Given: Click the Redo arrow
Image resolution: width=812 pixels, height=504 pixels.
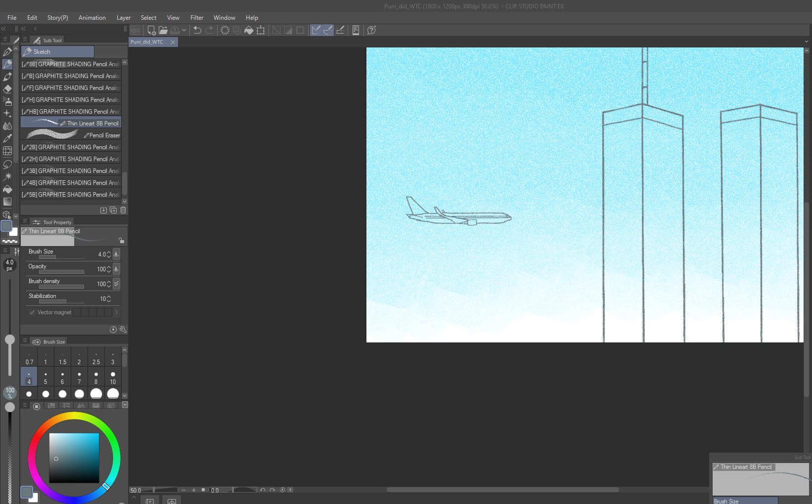Looking at the screenshot, I should point(209,30).
